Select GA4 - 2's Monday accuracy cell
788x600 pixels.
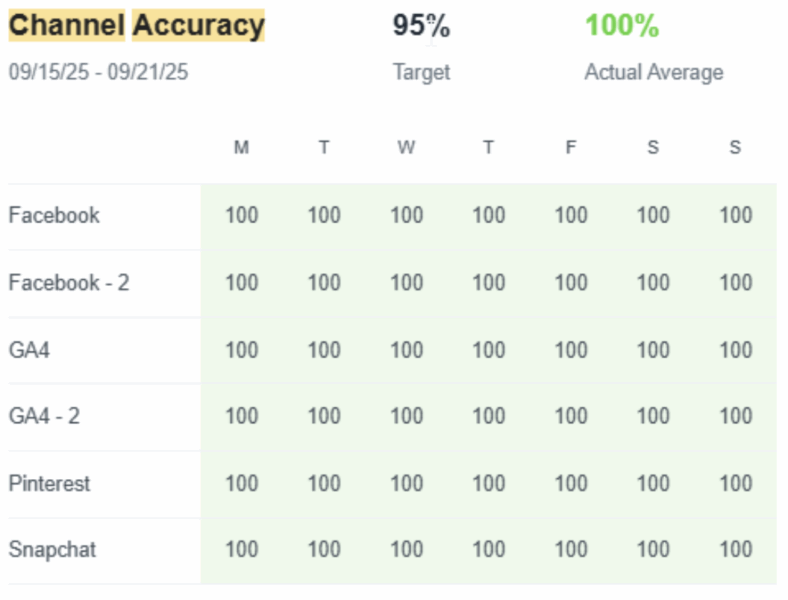coord(241,416)
